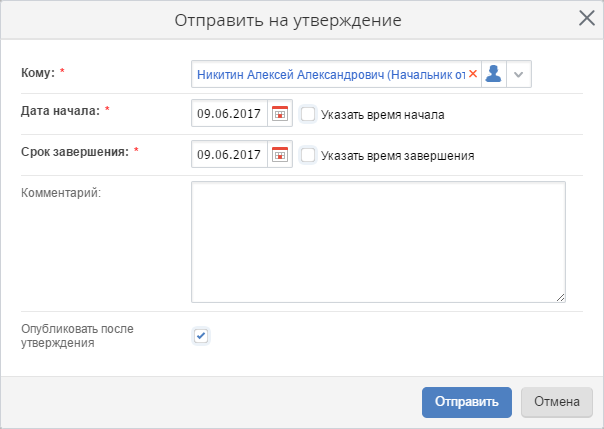Click inside the Комментарий text area
604x429 pixels.
pos(378,241)
